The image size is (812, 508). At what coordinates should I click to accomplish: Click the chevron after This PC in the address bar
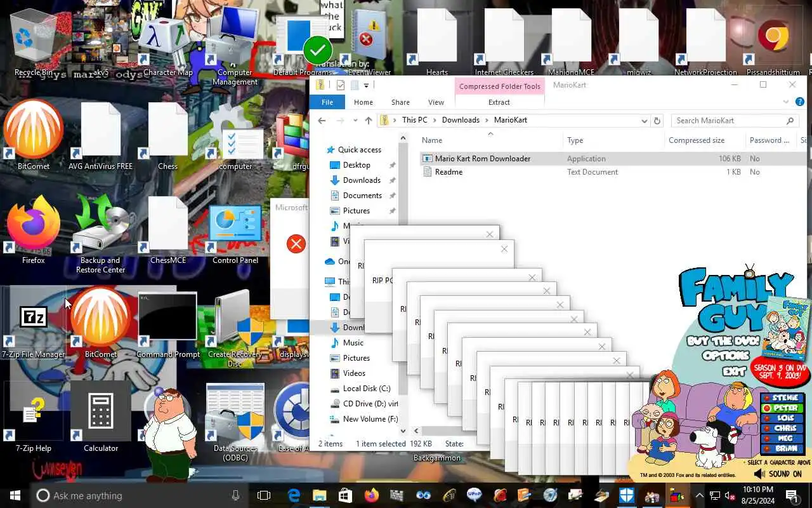tap(435, 120)
